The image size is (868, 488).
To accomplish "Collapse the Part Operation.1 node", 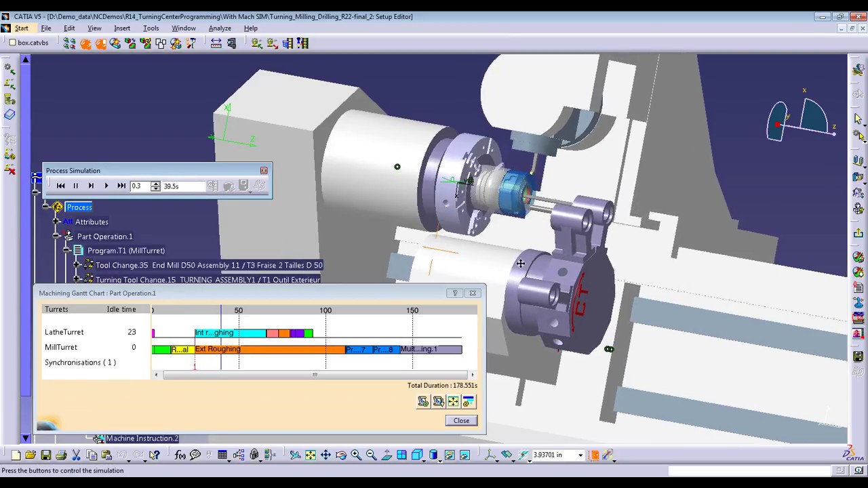I will [56, 236].
